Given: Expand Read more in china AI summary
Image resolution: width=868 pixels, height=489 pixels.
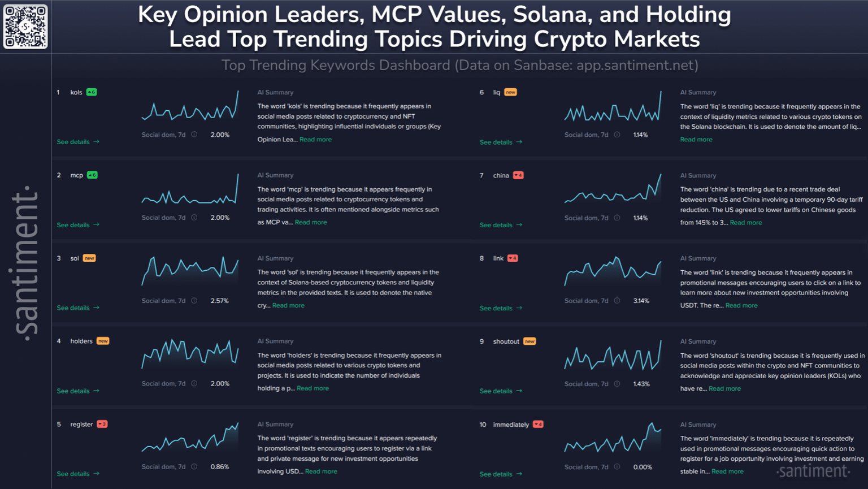Looking at the screenshot, I should point(745,223).
